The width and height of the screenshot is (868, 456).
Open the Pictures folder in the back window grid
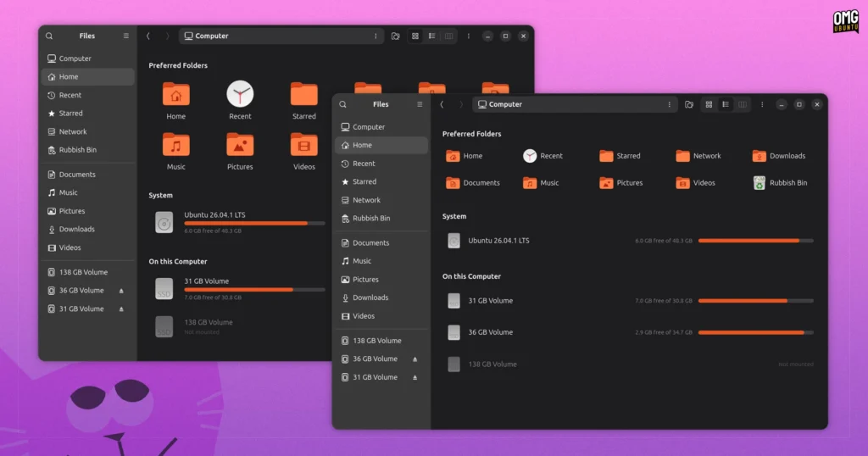[240, 145]
